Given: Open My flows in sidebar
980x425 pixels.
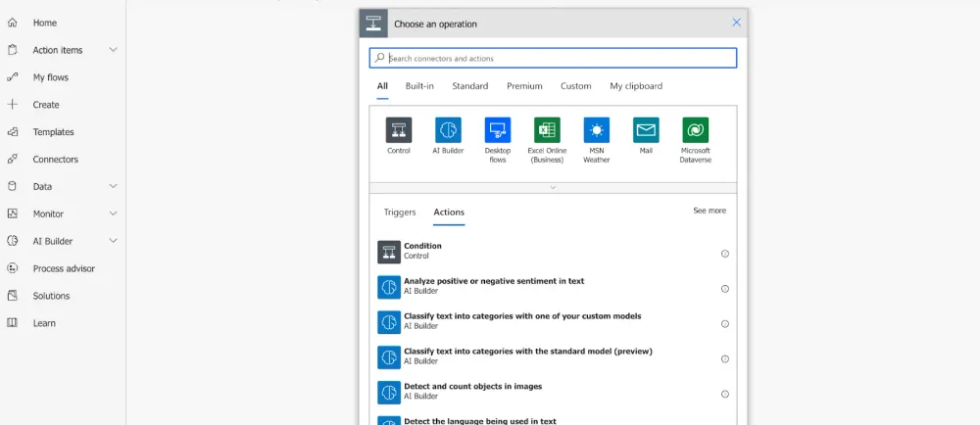Looking at the screenshot, I should pos(51,77).
